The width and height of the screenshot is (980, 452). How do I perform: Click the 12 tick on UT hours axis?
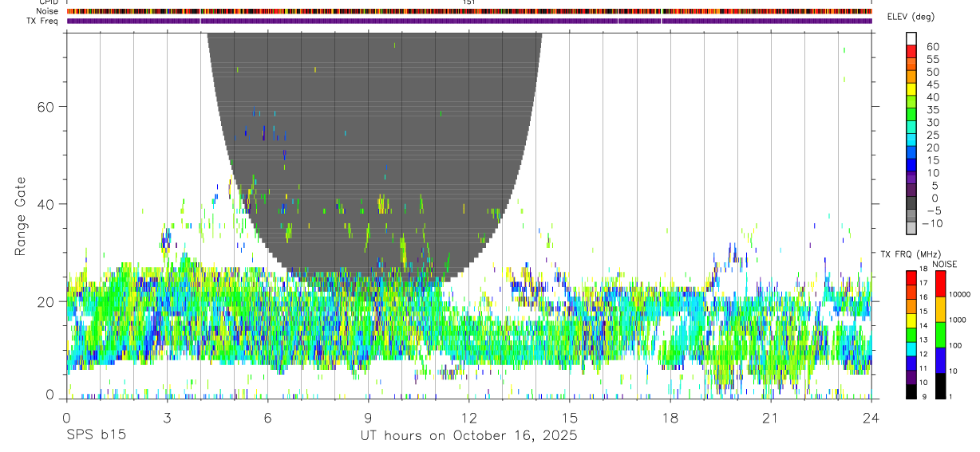[x=469, y=418]
